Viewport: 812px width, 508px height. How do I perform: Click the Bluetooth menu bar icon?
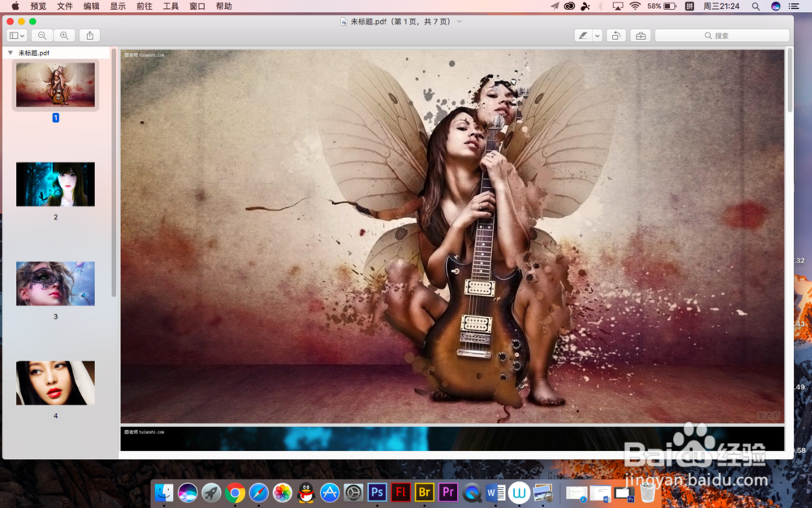tap(601, 7)
